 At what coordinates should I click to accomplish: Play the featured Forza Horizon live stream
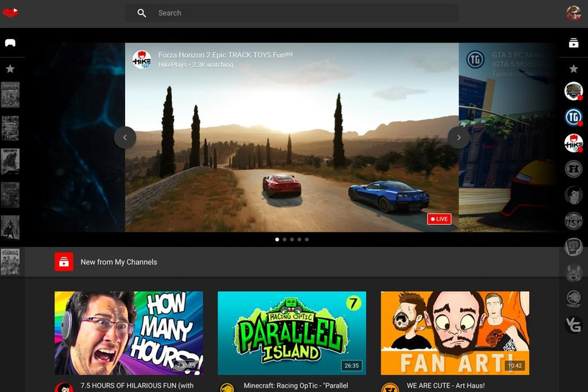click(x=292, y=138)
